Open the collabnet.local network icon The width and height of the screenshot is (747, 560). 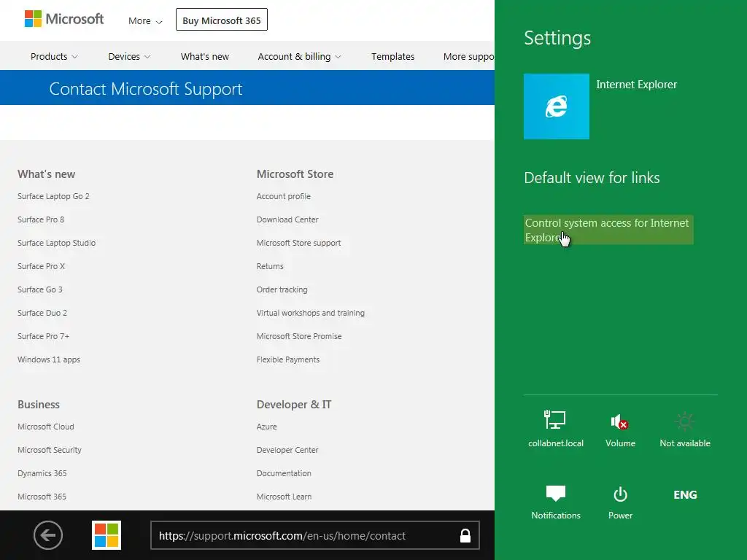point(555,429)
